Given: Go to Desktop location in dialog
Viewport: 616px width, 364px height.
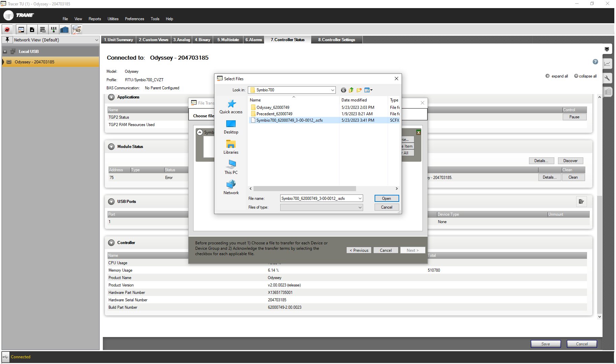Looking at the screenshot, I should pyautogui.click(x=231, y=127).
